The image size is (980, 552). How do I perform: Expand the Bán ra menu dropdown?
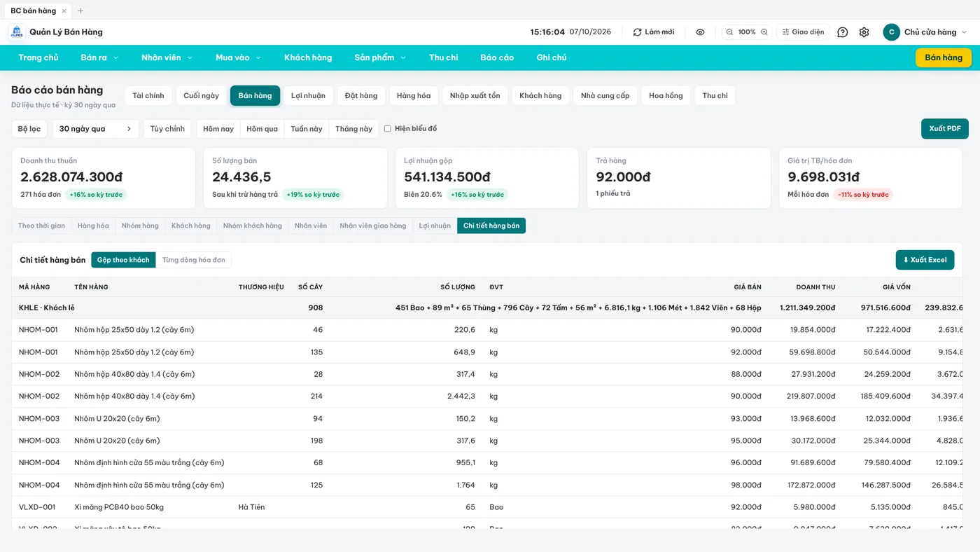(99, 57)
